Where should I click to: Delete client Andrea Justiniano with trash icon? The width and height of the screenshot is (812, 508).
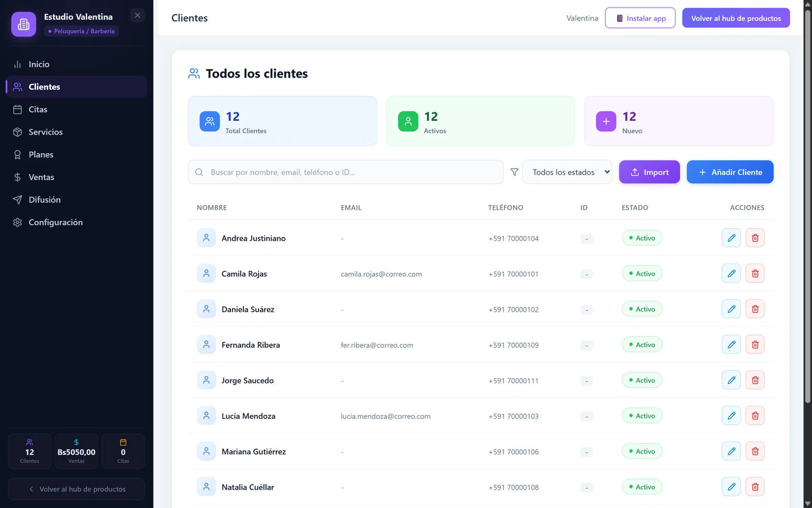click(755, 238)
